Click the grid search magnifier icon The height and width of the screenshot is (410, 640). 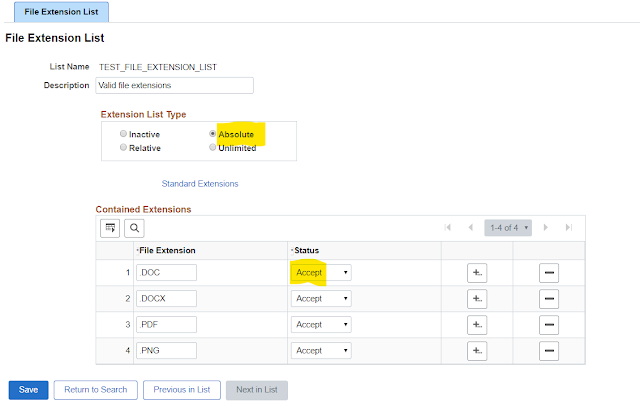pyautogui.click(x=135, y=228)
